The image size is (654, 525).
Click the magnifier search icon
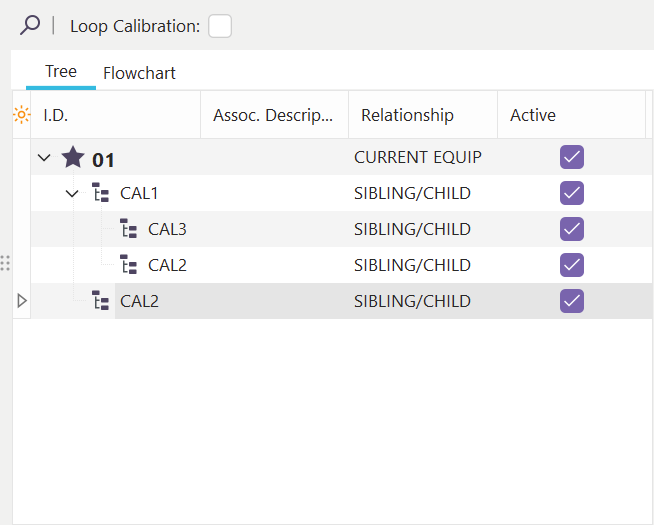pyautogui.click(x=30, y=26)
